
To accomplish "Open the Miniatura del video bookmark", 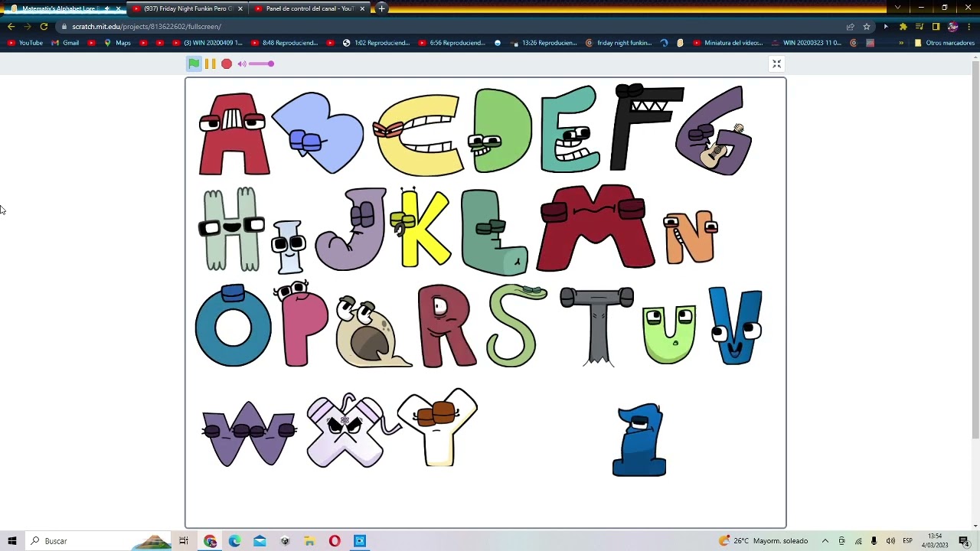I will click(728, 43).
